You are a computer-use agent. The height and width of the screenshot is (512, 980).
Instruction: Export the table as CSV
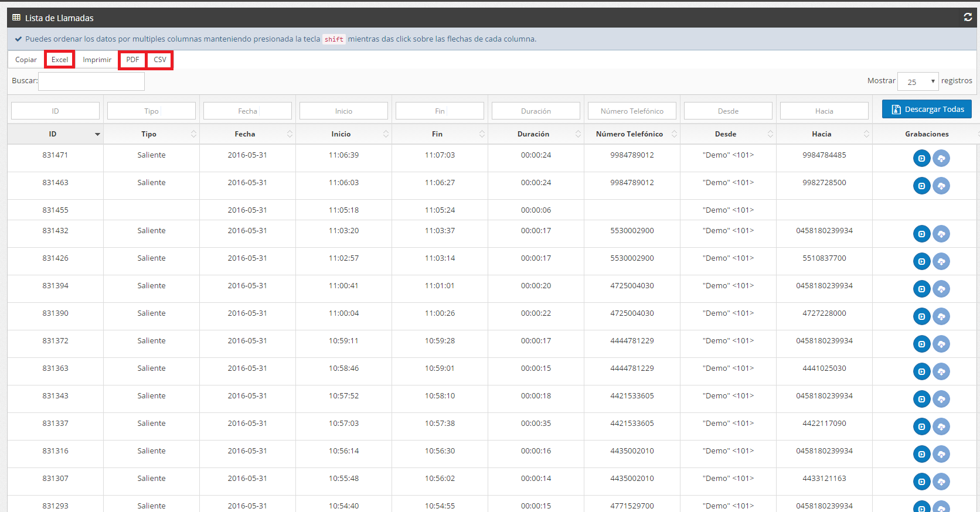coord(160,60)
